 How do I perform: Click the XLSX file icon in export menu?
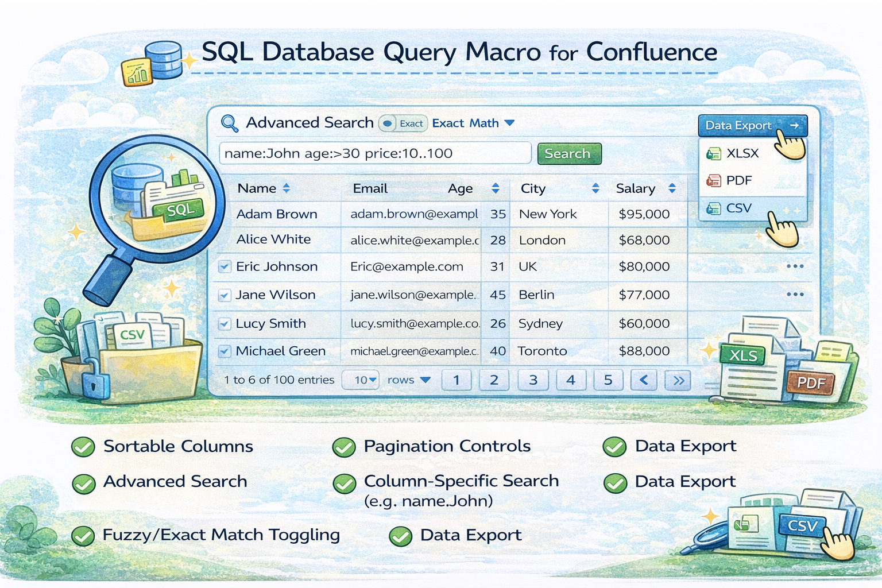coord(713,153)
